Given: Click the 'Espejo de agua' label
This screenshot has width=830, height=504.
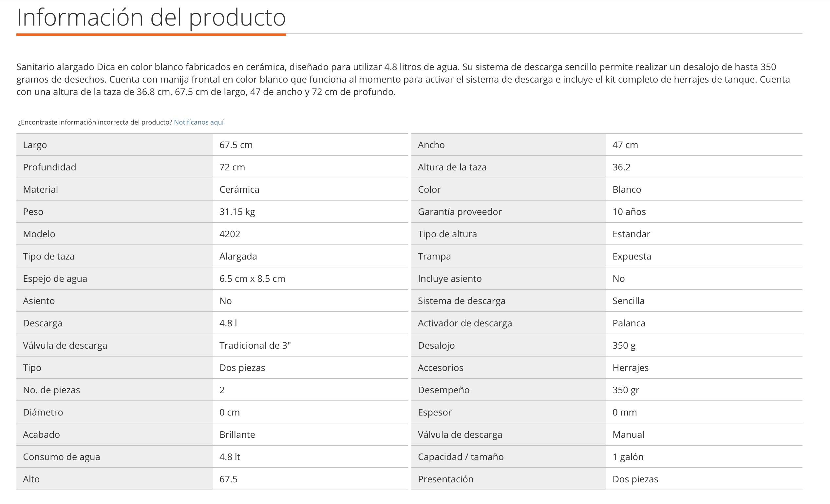Looking at the screenshot, I should (x=55, y=279).
